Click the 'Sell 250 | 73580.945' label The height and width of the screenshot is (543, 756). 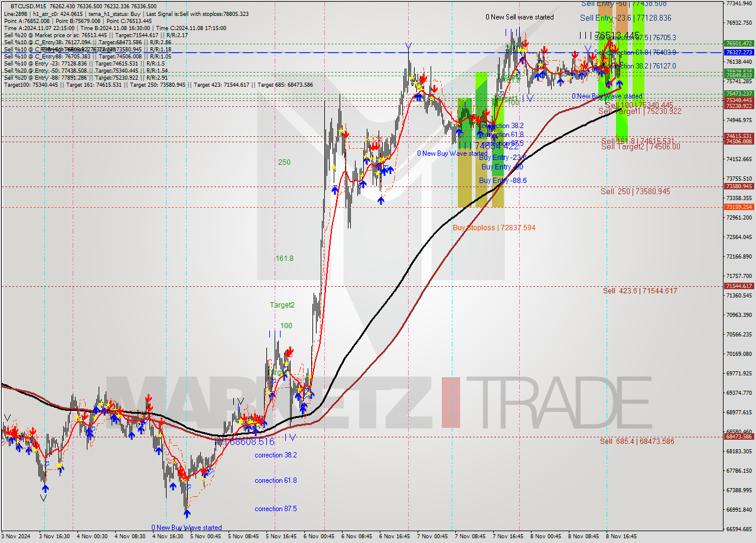coord(636,191)
